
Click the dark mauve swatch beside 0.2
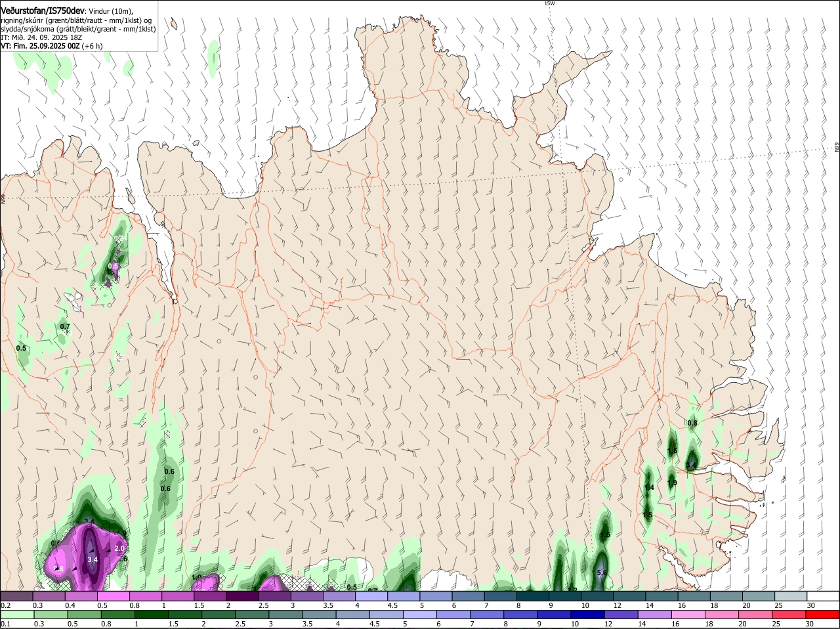click(x=16, y=596)
